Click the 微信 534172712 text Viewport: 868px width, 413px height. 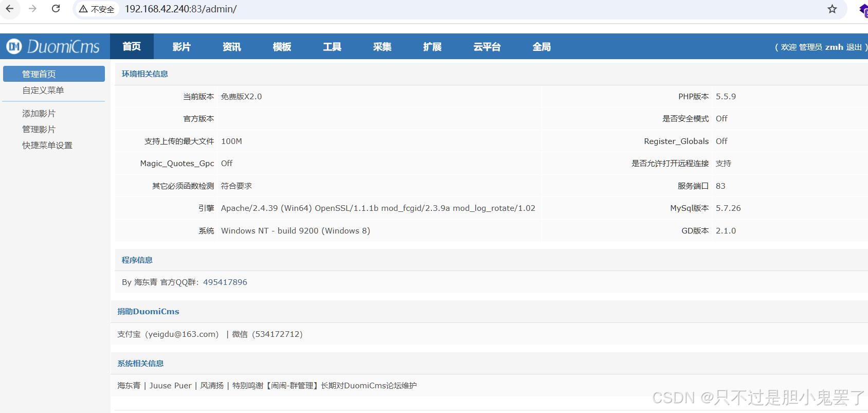click(x=267, y=334)
